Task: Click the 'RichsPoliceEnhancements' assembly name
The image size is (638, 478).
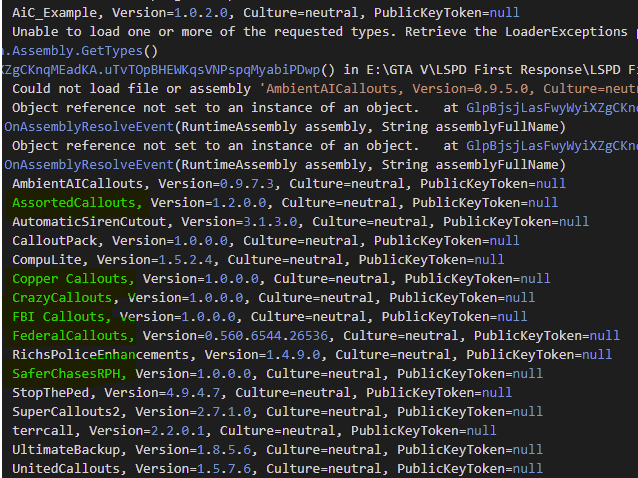Action: (101, 354)
